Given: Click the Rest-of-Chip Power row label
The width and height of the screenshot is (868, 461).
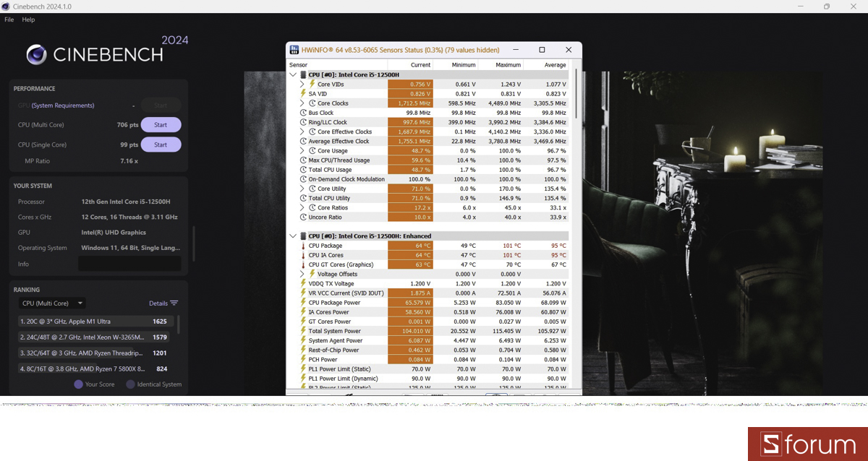Looking at the screenshot, I should 333,350.
